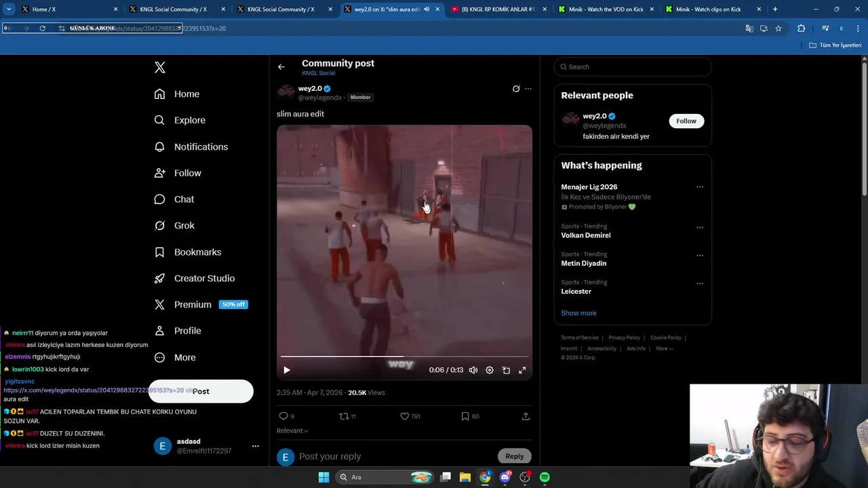Open the Volkan Demirel trending topic
Screen dimensions: 868x488
[x=586, y=235]
